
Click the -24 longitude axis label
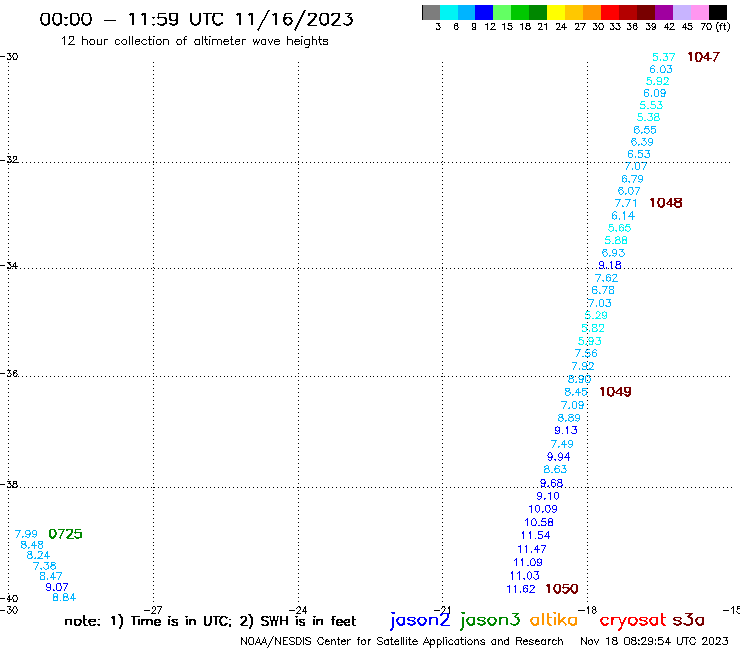click(298, 610)
